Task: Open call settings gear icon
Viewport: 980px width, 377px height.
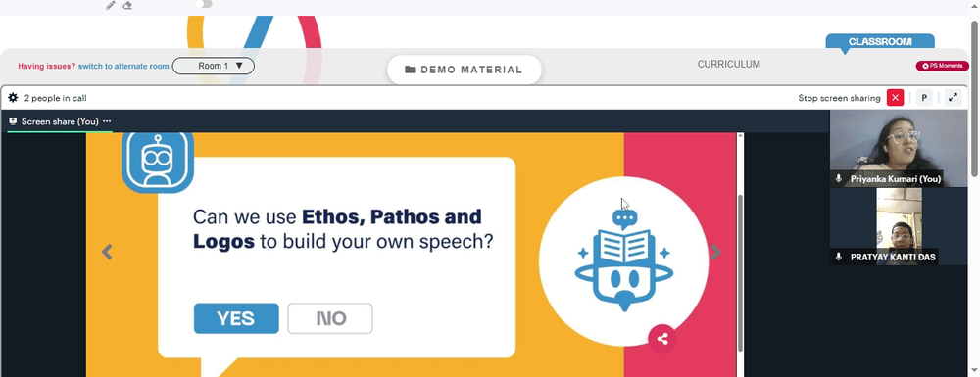Action: click(x=13, y=97)
